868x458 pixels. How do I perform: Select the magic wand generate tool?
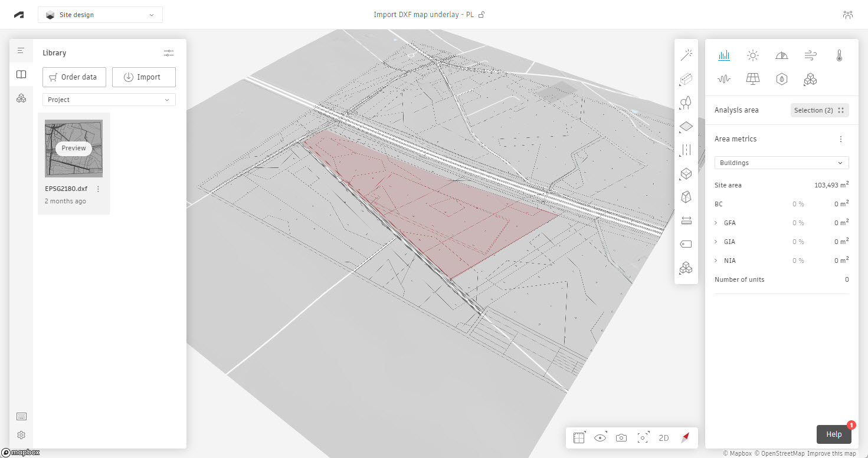pos(686,55)
